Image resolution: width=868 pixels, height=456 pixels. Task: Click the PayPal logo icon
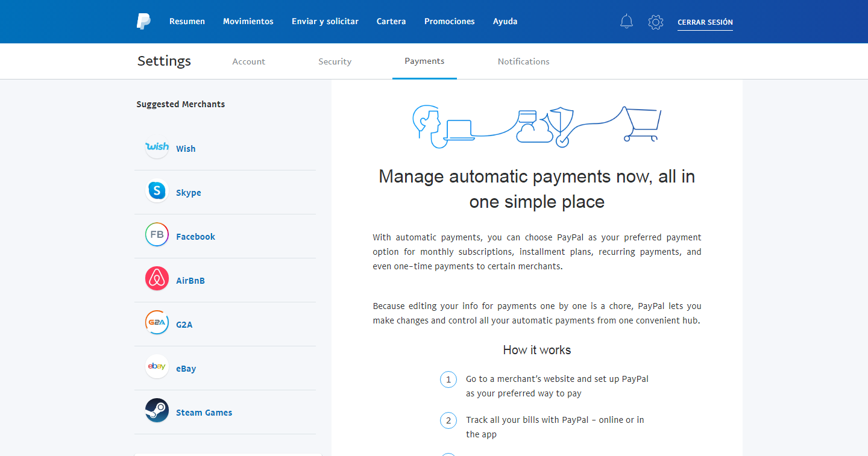[x=143, y=22]
